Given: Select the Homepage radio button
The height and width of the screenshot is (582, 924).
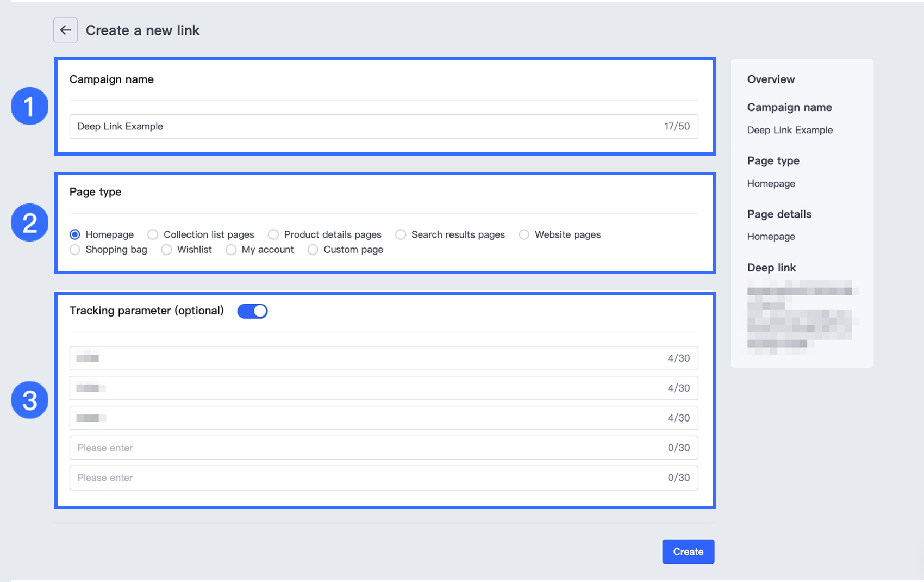Looking at the screenshot, I should click(x=75, y=234).
